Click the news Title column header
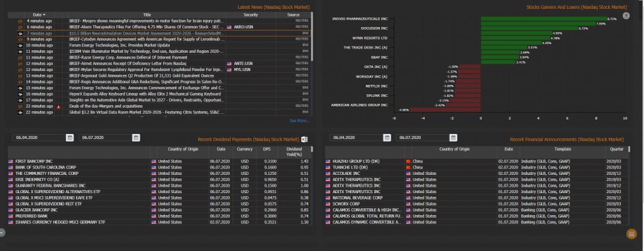Screen dimensions: 644x251 (147, 15)
